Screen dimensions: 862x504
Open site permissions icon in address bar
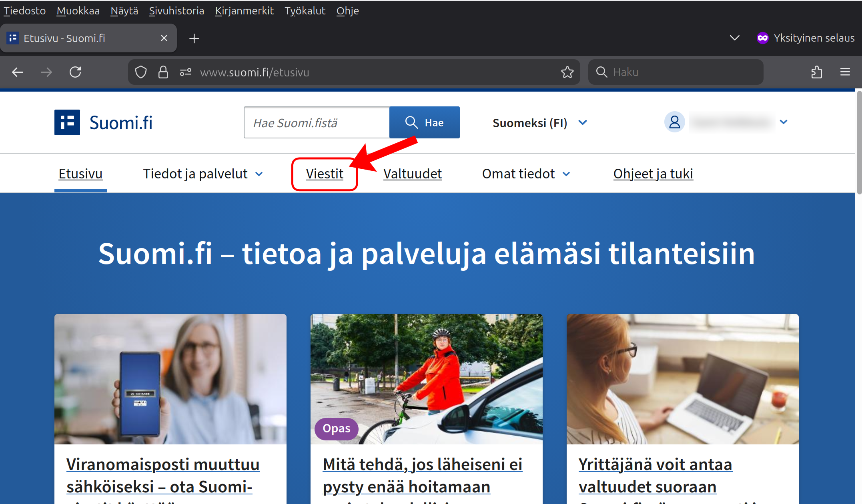[x=185, y=72]
